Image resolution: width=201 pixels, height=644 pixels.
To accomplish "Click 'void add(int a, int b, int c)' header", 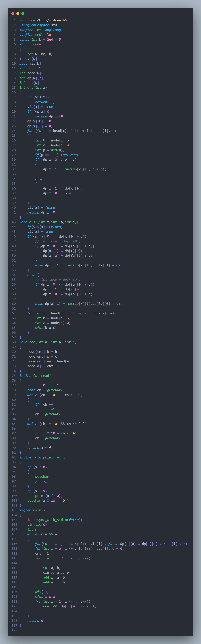I will [48, 342].
